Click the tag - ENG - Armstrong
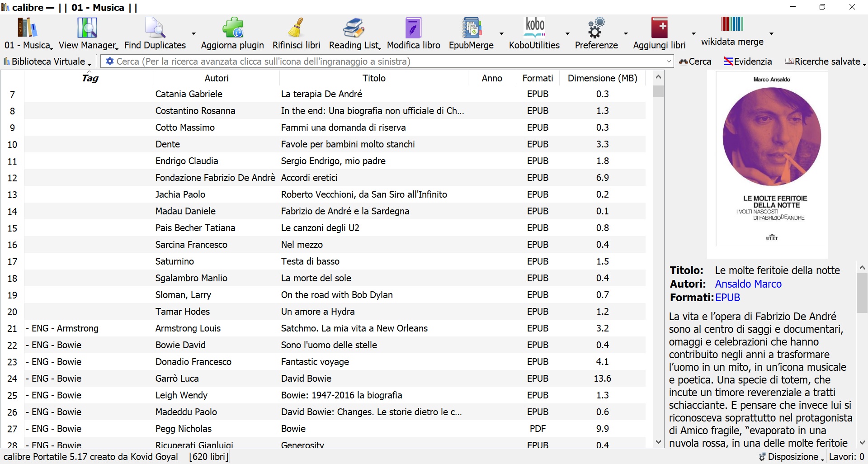Viewport: 868px width, 464px height. point(62,328)
